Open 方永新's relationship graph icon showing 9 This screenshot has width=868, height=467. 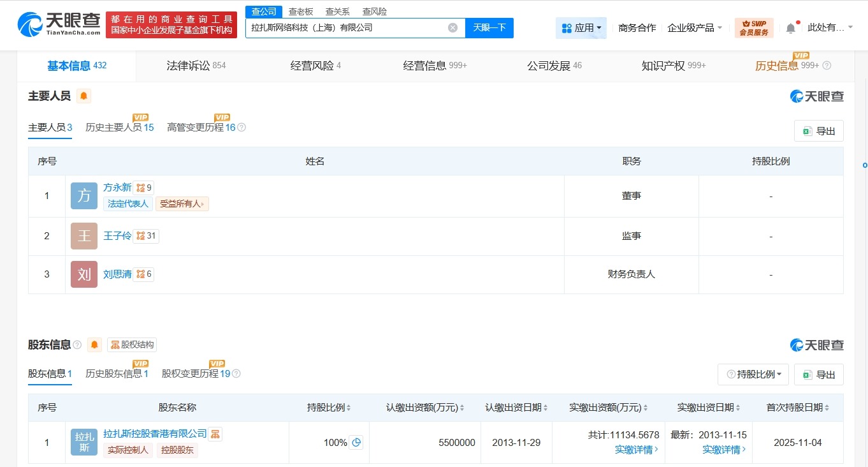point(143,187)
